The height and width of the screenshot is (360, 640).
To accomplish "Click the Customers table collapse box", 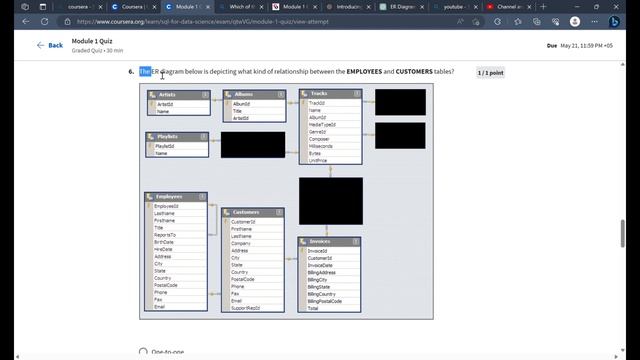I will click(279, 212).
